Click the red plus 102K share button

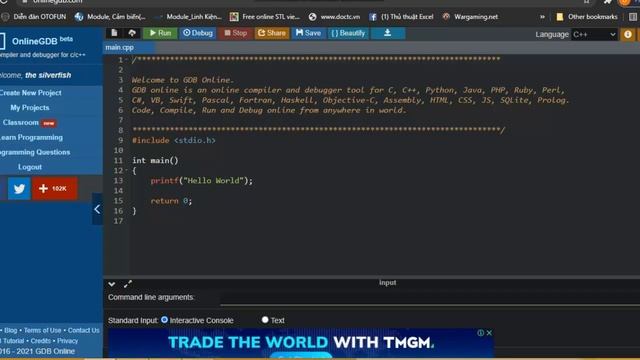[55, 189]
